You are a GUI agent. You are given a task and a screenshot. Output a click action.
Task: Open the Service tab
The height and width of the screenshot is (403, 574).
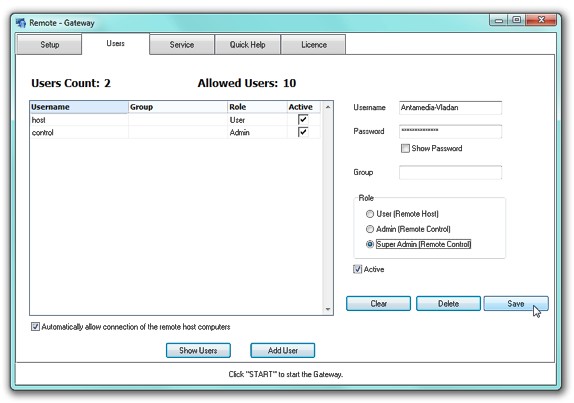[182, 45]
